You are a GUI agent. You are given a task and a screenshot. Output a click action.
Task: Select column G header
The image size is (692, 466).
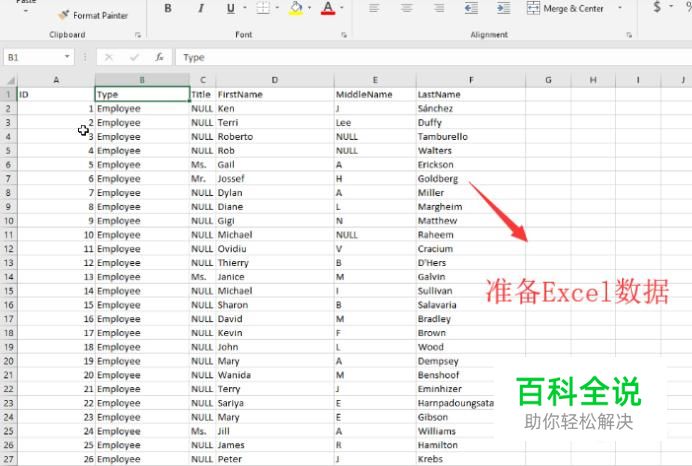tap(548, 80)
